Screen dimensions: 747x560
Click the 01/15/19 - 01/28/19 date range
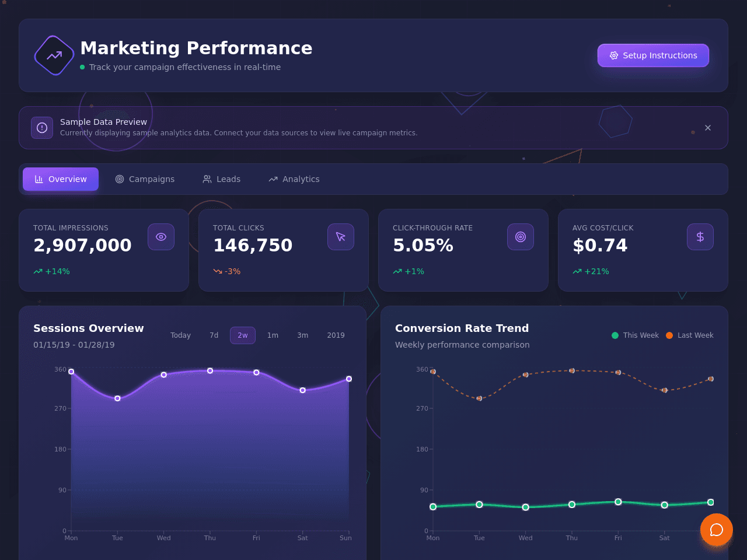click(74, 345)
